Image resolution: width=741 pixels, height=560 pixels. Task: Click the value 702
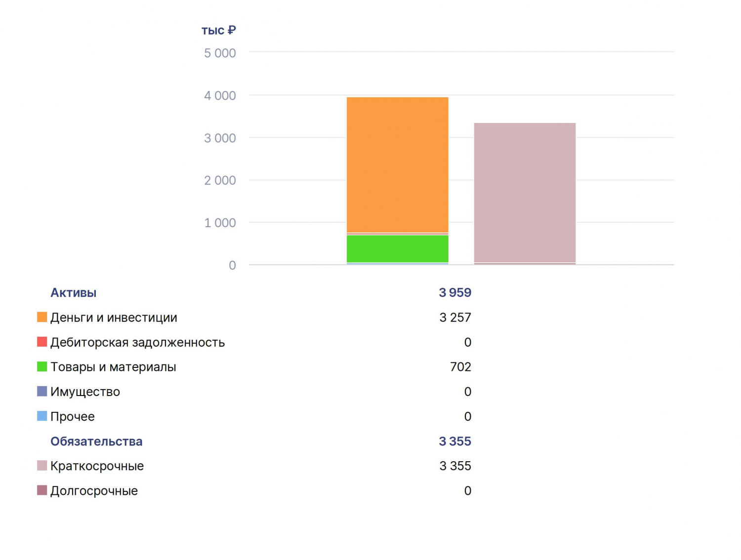[x=460, y=367]
